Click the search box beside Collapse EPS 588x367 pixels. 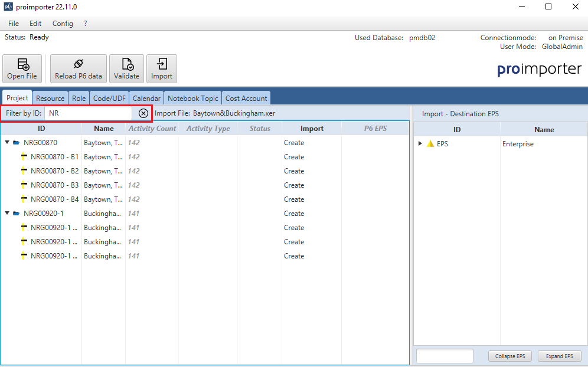point(445,356)
